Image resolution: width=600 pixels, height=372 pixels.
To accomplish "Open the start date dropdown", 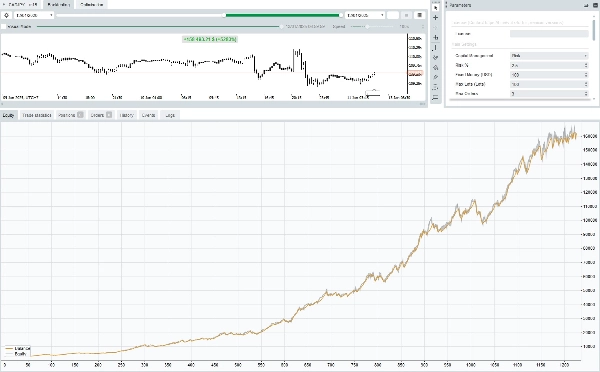I will [34, 15].
